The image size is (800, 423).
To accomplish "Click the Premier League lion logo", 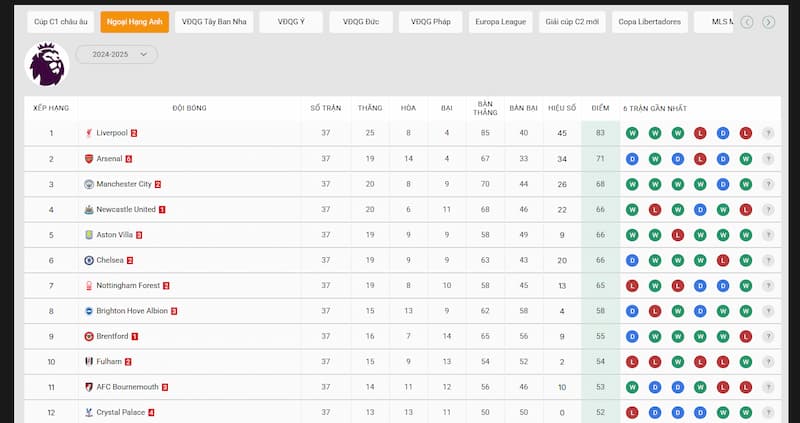I will 47,64.
